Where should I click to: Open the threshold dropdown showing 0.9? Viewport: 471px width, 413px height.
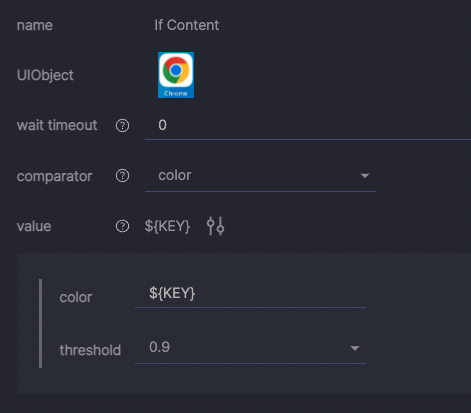click(250, 348)
